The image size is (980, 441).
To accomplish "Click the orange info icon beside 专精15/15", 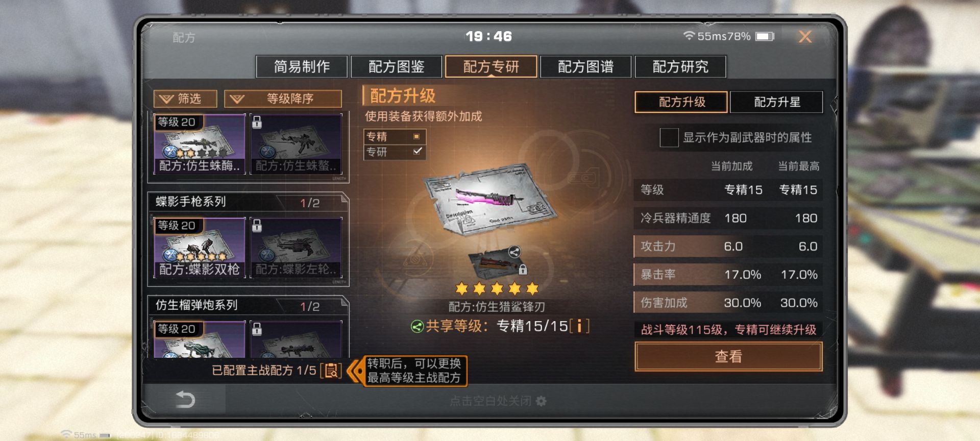I will [x=579, y=326].
